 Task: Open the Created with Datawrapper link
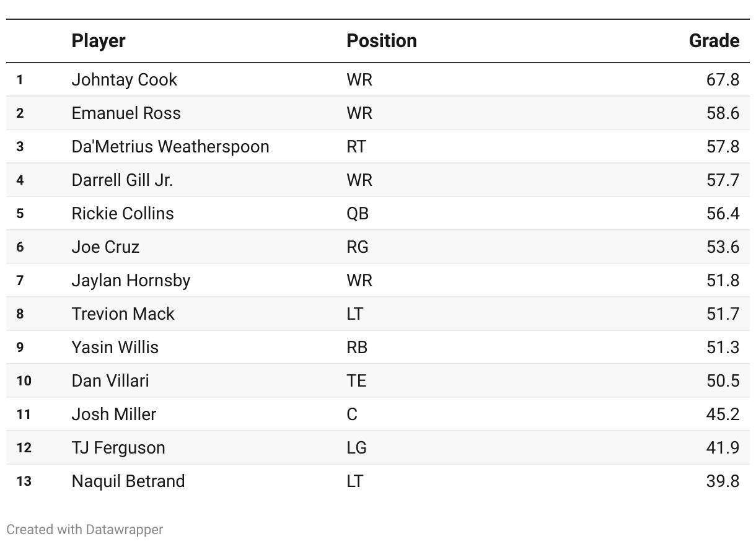click(85, 530)
